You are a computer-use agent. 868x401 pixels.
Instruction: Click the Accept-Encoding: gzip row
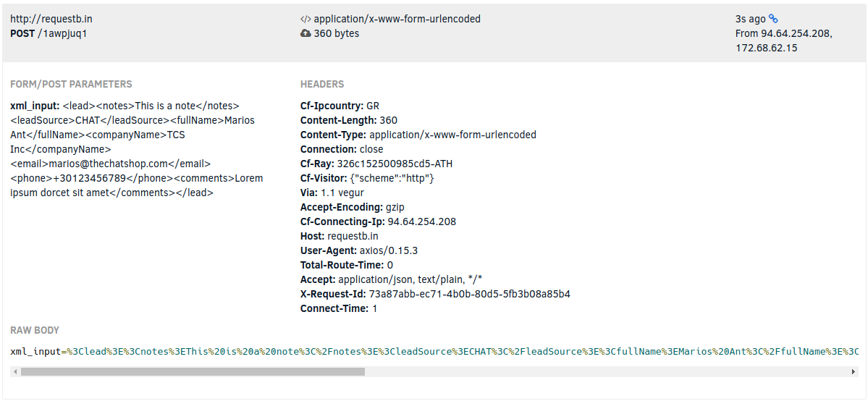coord(352,206)
